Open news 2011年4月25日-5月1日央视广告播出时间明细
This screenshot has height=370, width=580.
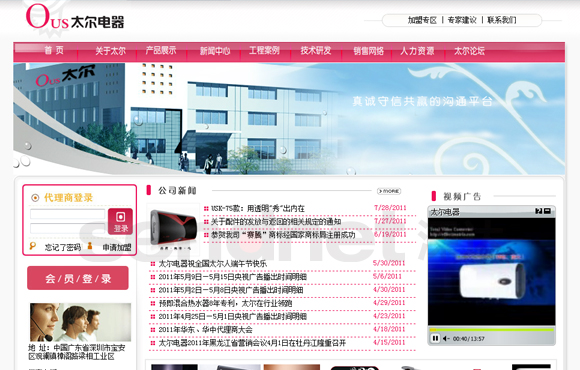tap(232, 317)
